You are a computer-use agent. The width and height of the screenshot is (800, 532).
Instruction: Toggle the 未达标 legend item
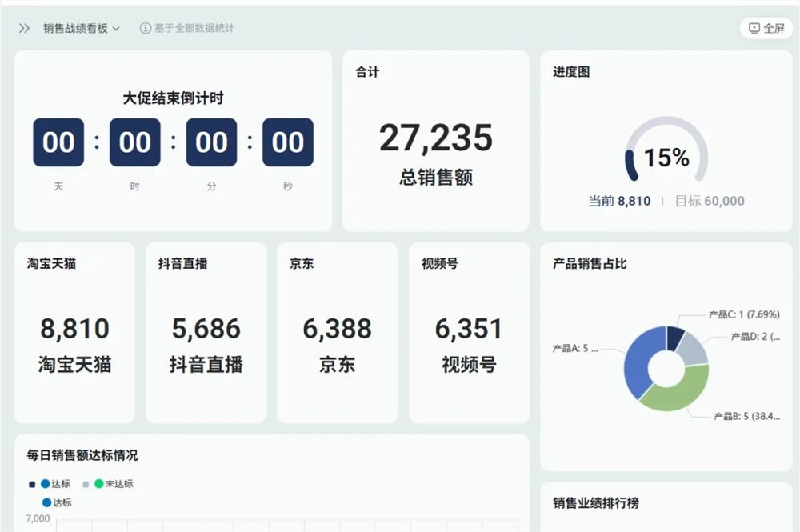point(112,483)
